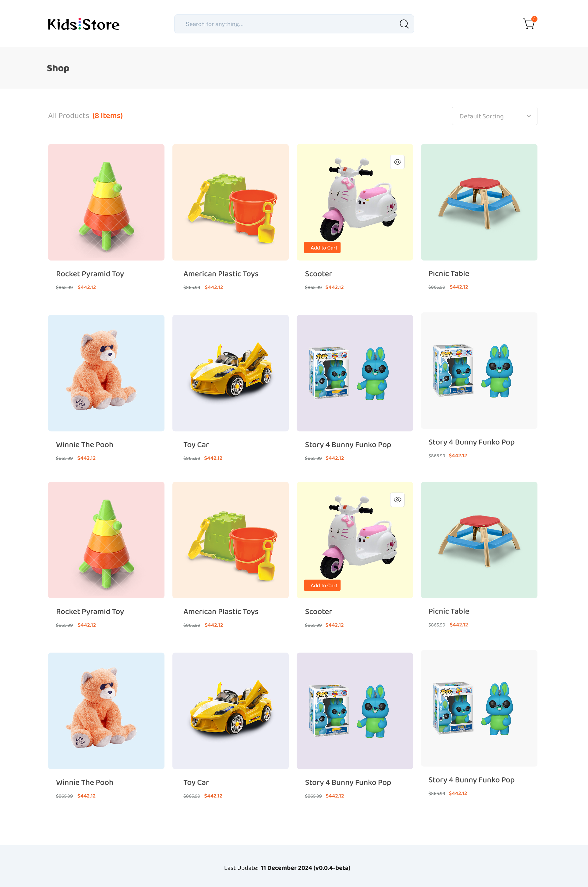The height and width of the screenshot is (887, 588).
Task: Open the first Winnie The Pooh image
Action: [x=106, y=373]
